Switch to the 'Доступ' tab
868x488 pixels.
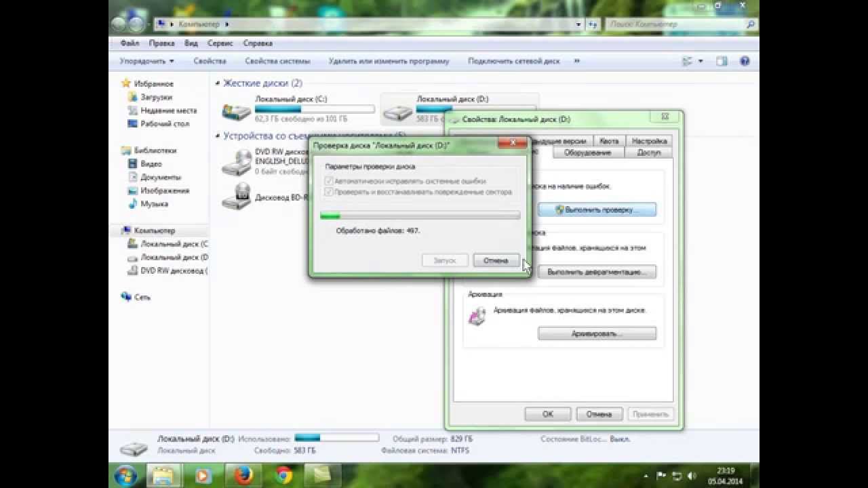click(649, 152)
